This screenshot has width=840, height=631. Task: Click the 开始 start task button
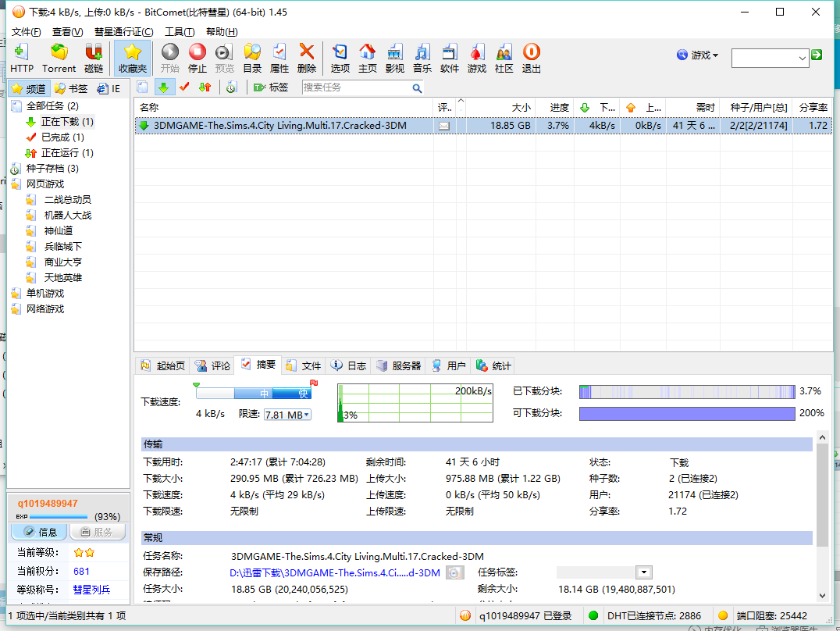coord(170,58)
